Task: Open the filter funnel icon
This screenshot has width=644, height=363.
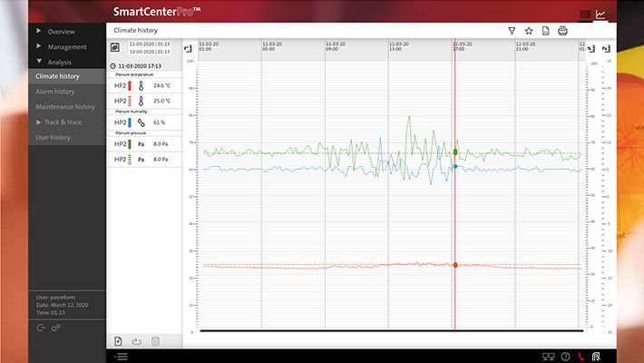Action: [512, 31]
